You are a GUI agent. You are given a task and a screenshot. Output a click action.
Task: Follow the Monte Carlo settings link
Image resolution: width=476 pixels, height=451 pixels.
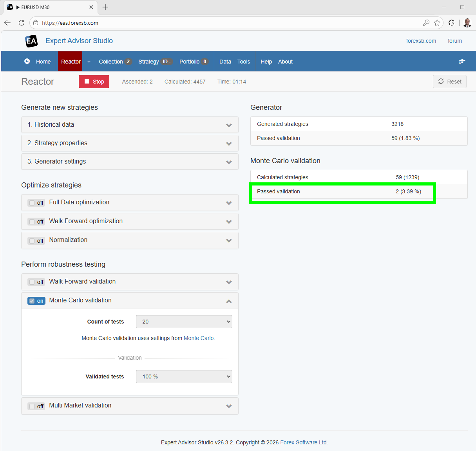[x=199, y=338]
